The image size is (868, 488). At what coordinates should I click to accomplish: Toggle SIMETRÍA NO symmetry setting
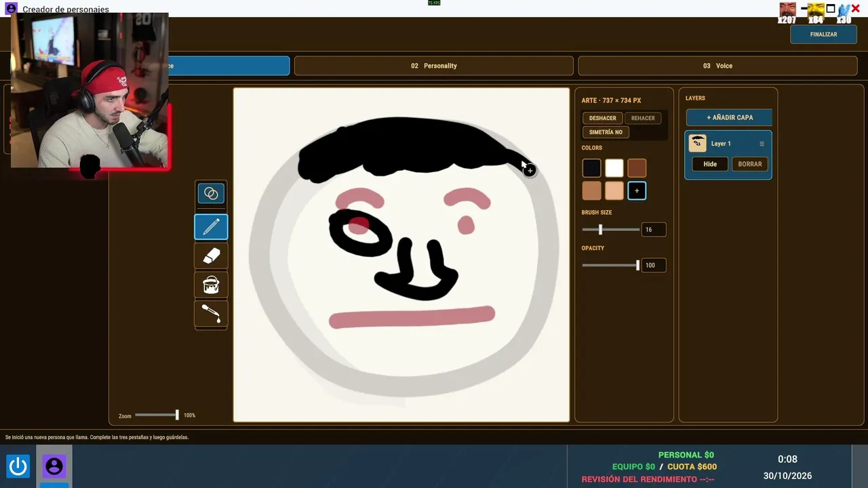pyautogui.click(x=606, y=132)
